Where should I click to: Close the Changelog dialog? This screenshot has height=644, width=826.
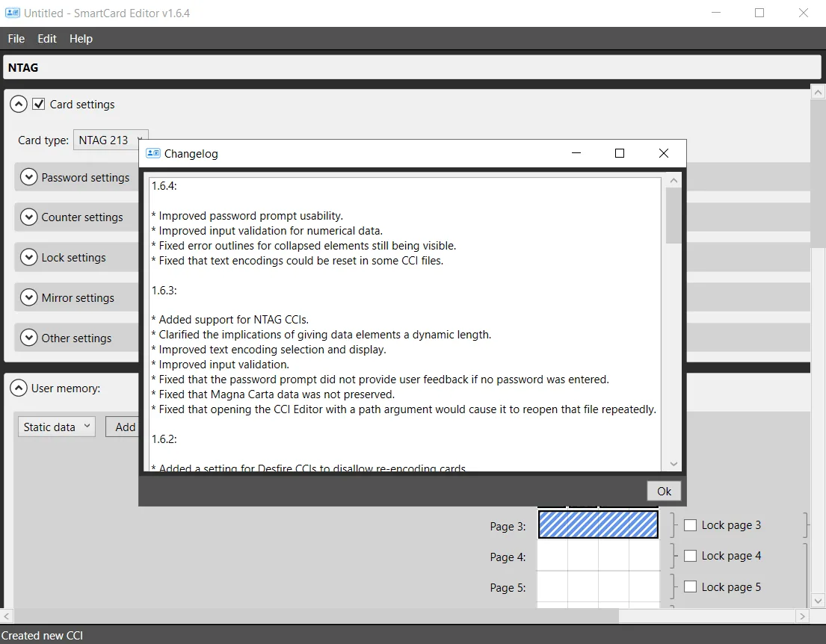click(x=664, y=153)
